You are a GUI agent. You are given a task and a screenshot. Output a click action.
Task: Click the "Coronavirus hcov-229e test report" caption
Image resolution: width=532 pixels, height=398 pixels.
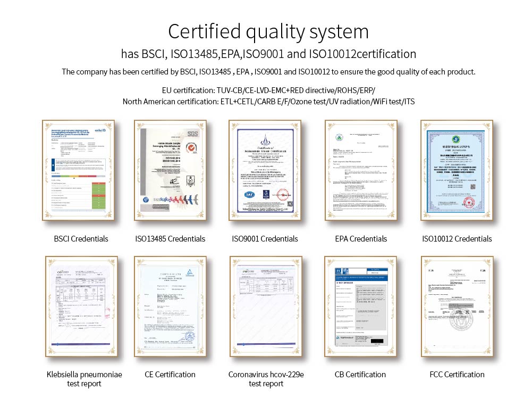point(266,379)
